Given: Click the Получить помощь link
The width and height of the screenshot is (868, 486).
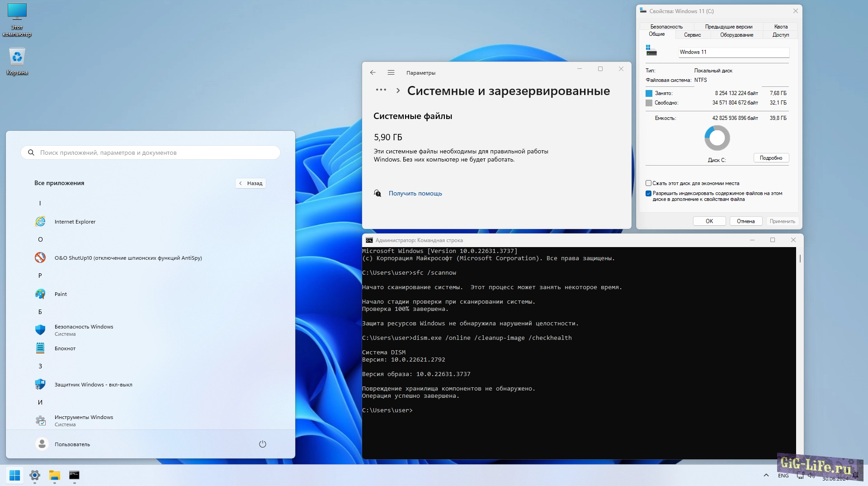Looking at the screenshot, I should (415, 194).
